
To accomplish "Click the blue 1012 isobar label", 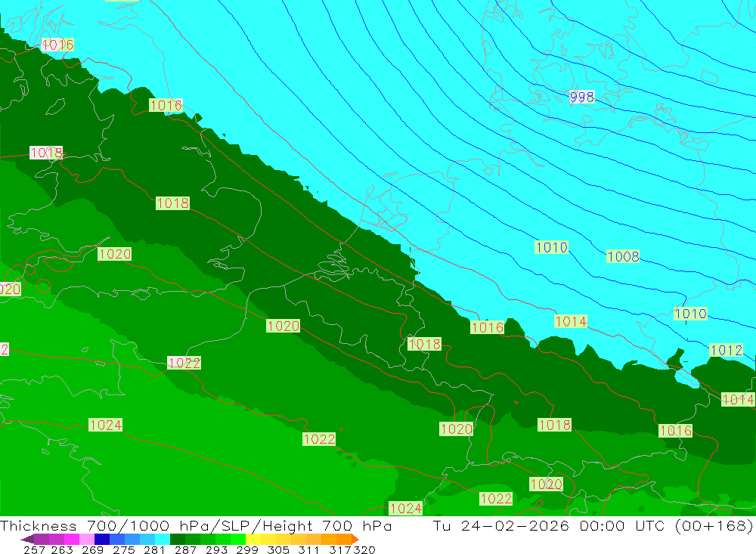I will [x=726, y=350].
